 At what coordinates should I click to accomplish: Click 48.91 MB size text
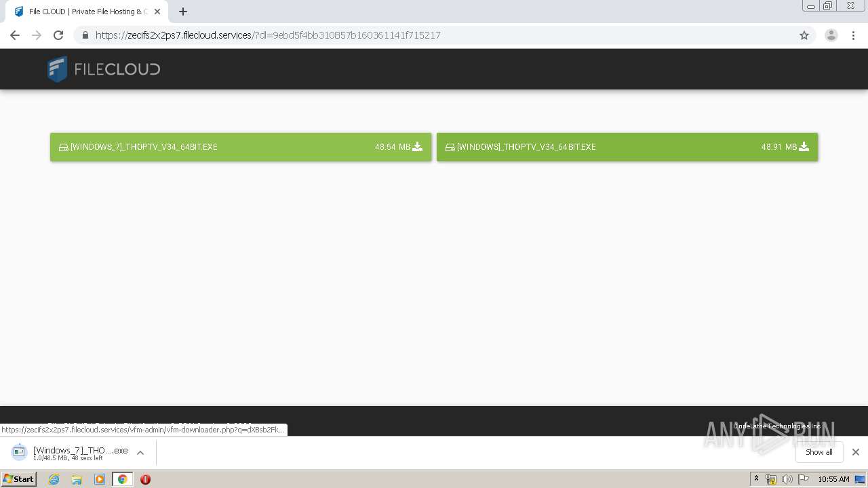[779, 147]
